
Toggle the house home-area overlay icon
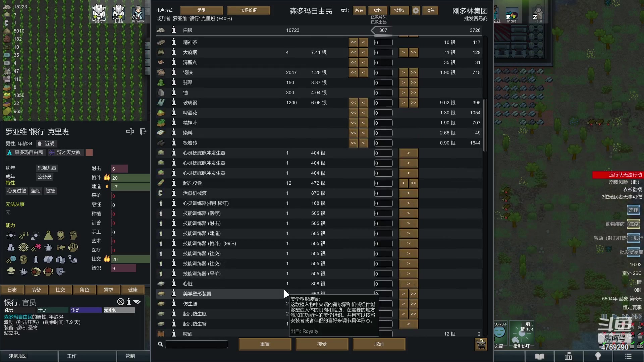pos(640,335)
